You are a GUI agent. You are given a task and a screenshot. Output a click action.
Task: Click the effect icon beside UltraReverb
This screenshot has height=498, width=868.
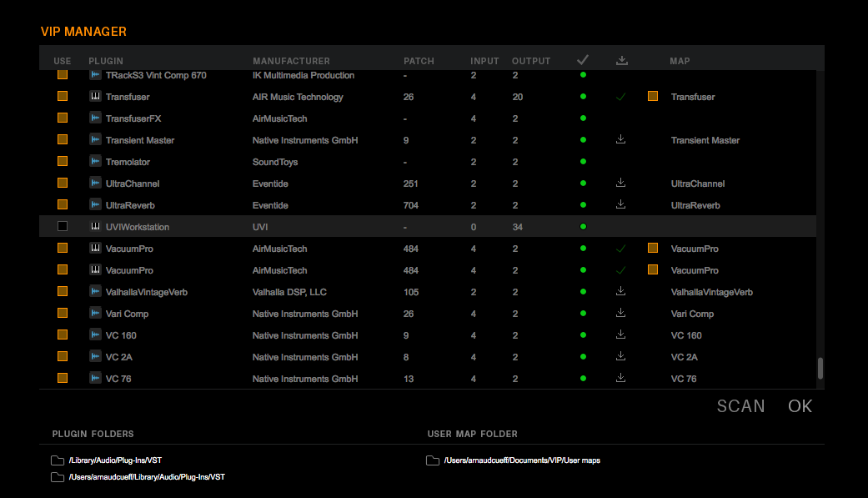(95, 204)
